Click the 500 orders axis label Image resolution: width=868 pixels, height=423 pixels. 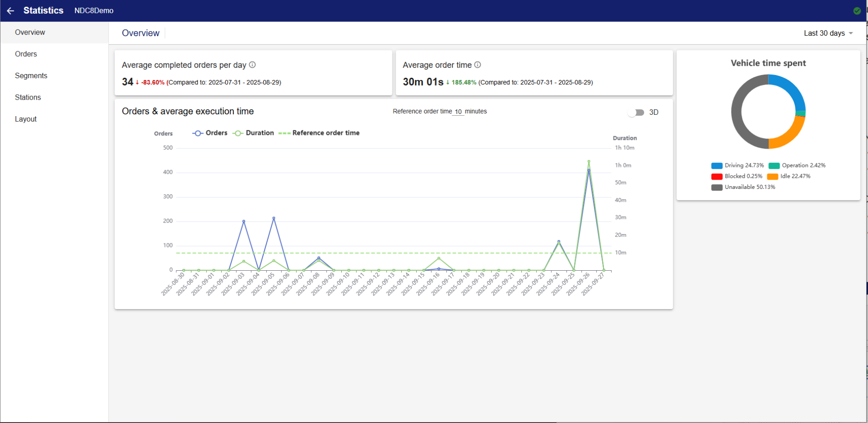pos(168,148)
